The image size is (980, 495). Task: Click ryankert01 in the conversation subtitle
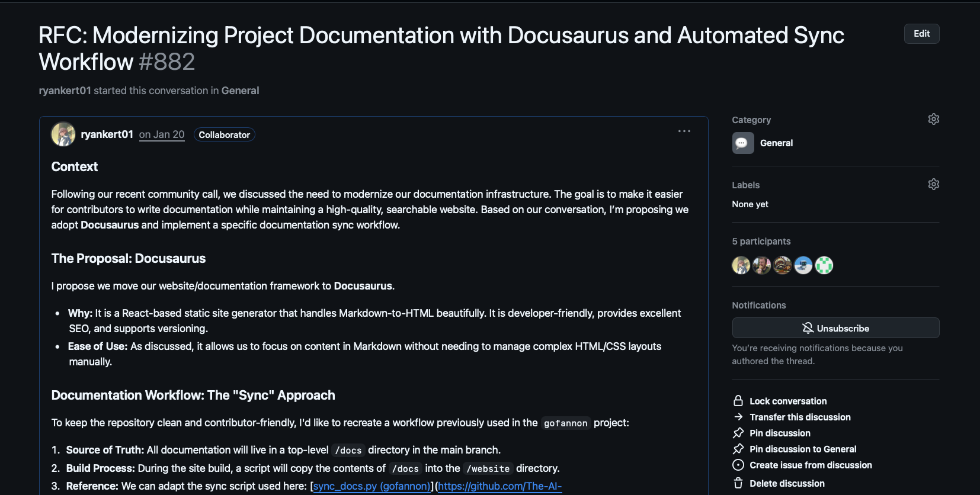click(x=65, y=91)
